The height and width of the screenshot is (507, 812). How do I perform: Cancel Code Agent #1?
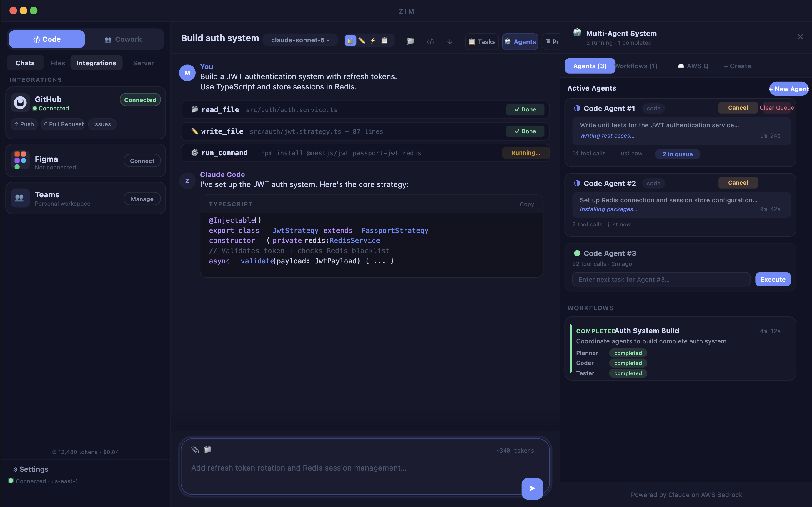[x=738, y=108]
